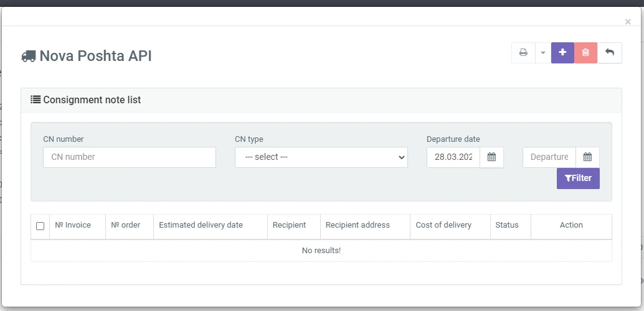Click the Filter button

[578, 179]
